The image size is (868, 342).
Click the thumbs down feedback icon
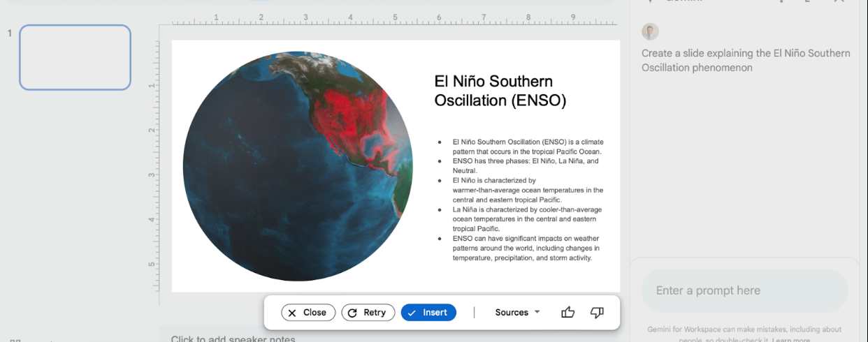(597, 313)
